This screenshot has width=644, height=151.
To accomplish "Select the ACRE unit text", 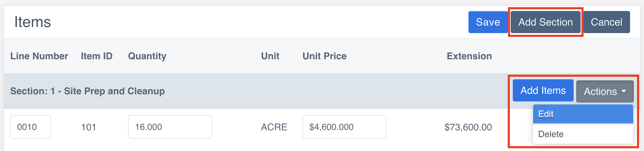I will pos(274,127).
